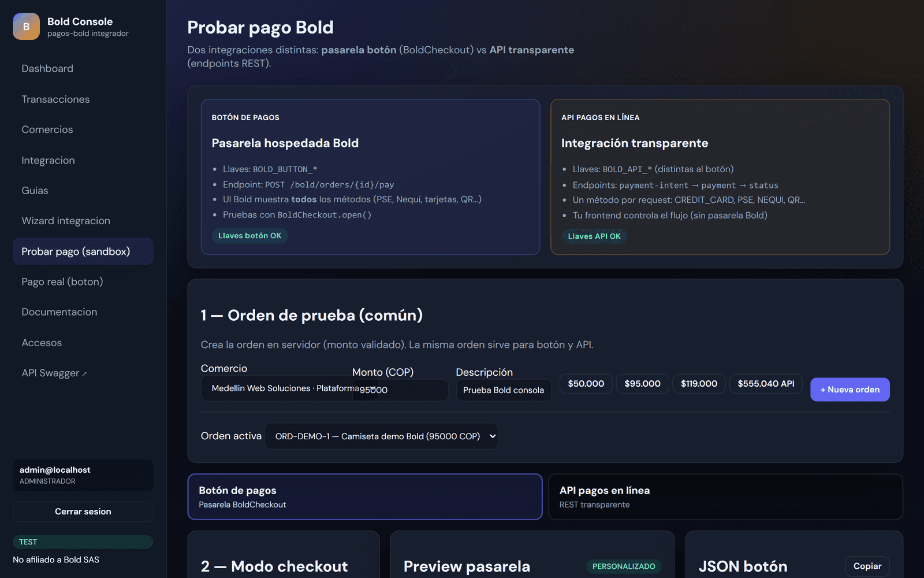Open Guias in the sidebar
This screenshot has height=578, width=924.
click(x=83, y=190)
